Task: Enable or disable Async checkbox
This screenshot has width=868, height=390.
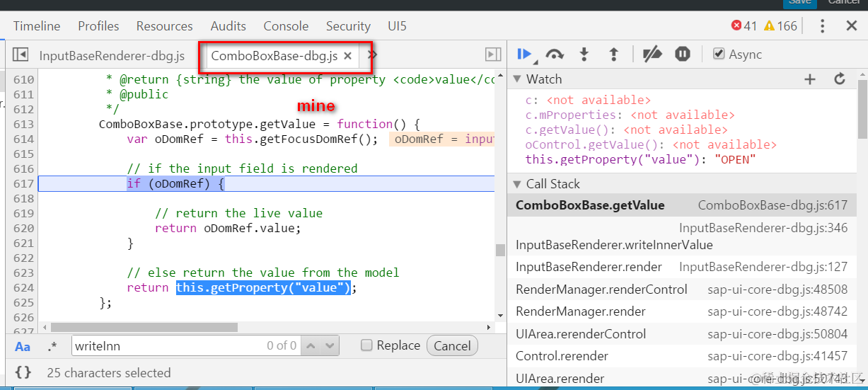Action: [719, 55]
